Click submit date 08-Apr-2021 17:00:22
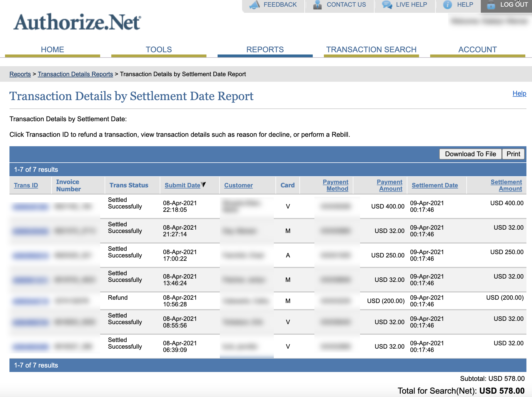The image size is (532, 397). [180, 255]
